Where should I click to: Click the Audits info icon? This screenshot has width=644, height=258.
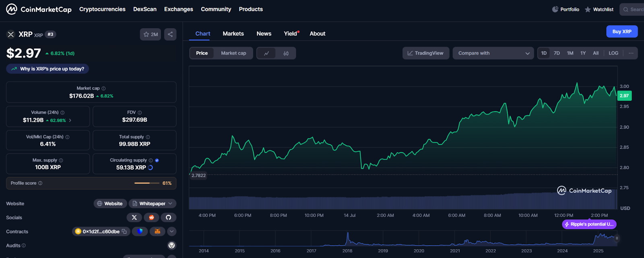click(23, 246)
